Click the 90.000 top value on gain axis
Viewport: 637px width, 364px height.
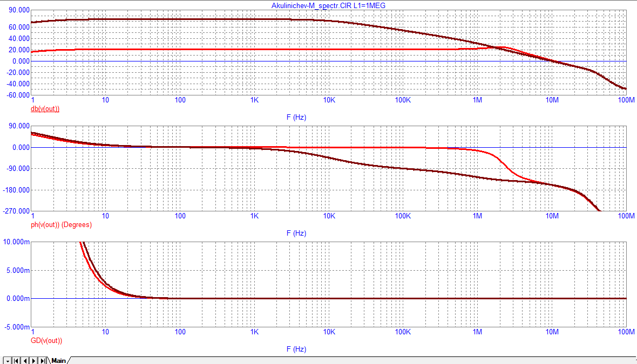click(19, 10)
